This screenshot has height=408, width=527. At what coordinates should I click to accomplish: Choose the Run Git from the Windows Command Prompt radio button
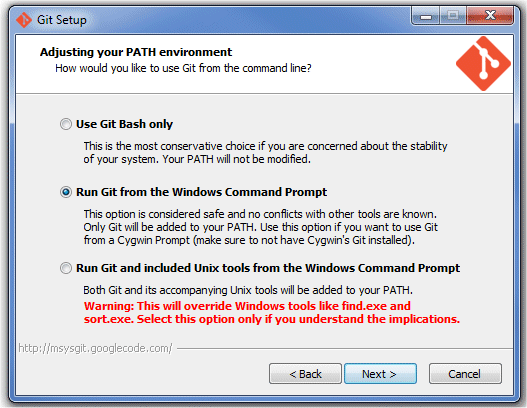(66, 192)
